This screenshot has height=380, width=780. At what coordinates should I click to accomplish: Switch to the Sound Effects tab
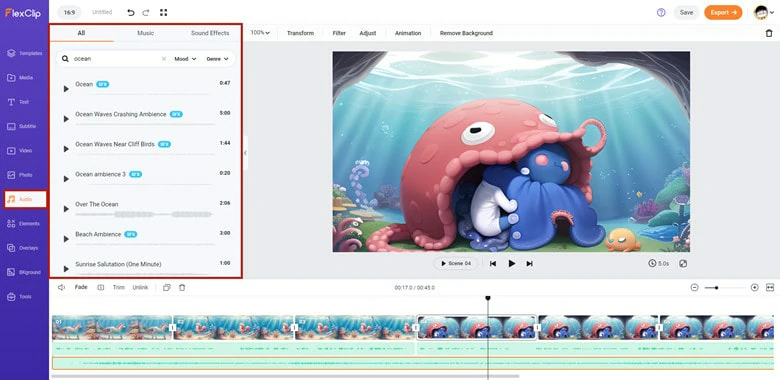tap(210, 33)
